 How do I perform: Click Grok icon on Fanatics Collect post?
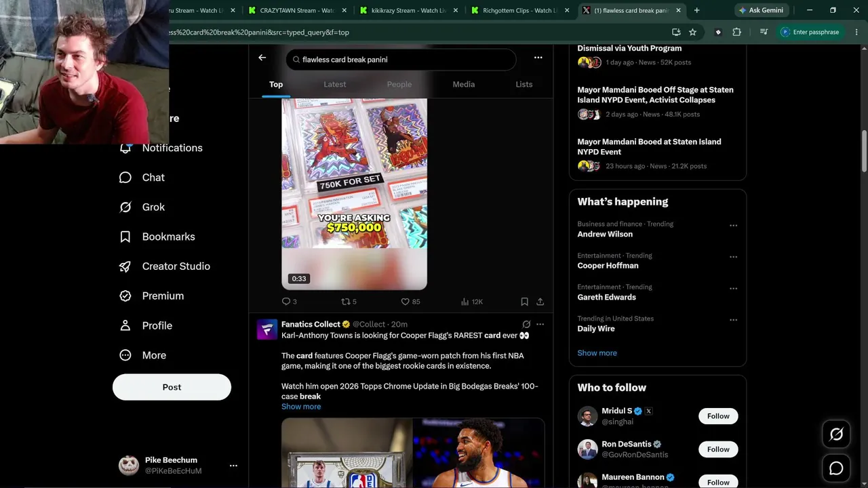click(x=526, y=325)
